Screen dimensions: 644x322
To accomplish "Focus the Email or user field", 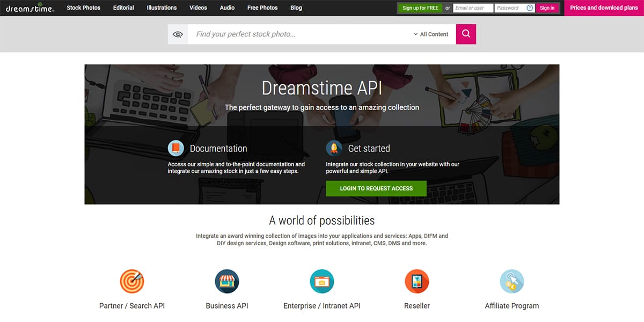I will 473,8.
